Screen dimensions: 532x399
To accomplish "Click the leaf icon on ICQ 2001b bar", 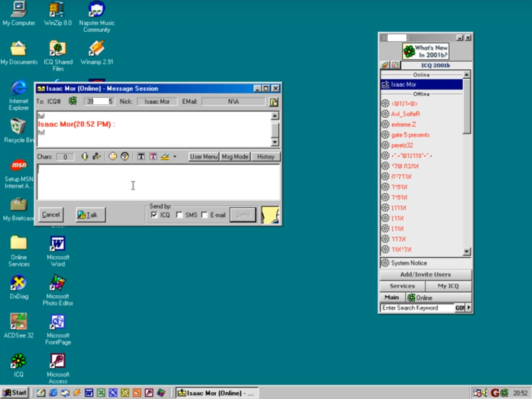I will click(x=385, y=65).
